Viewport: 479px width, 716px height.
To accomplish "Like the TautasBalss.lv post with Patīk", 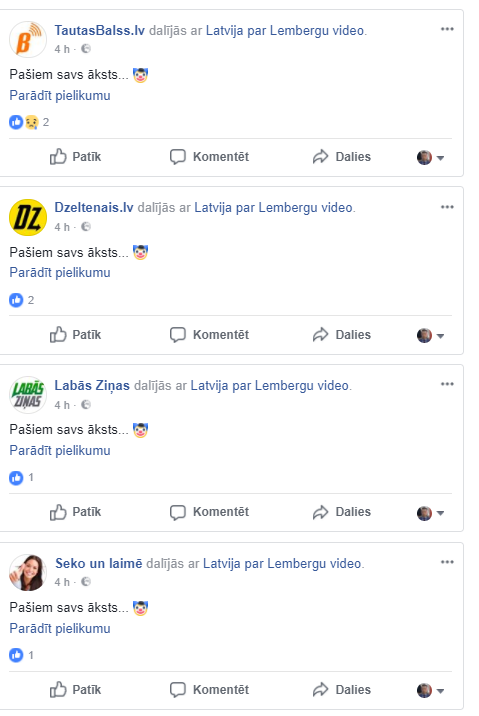I will pos(75,157).
